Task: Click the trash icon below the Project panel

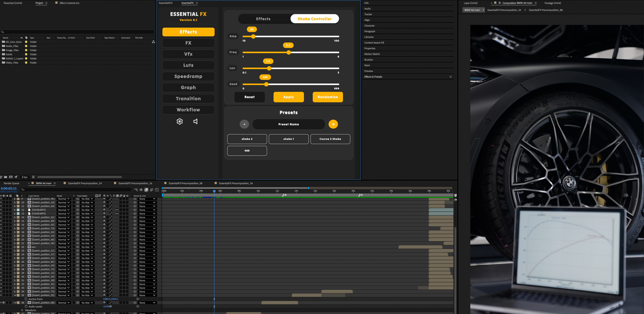Action: pos(33,177)
